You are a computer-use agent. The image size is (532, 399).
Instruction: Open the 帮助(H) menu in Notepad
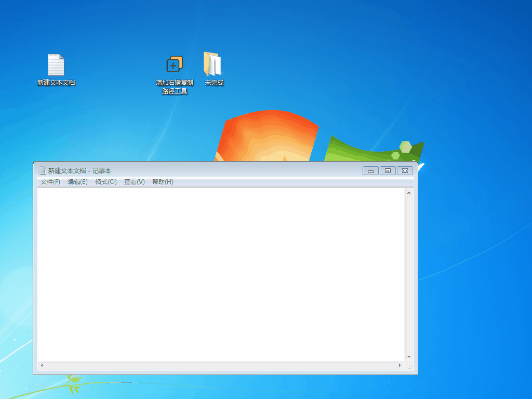point(163,182)
